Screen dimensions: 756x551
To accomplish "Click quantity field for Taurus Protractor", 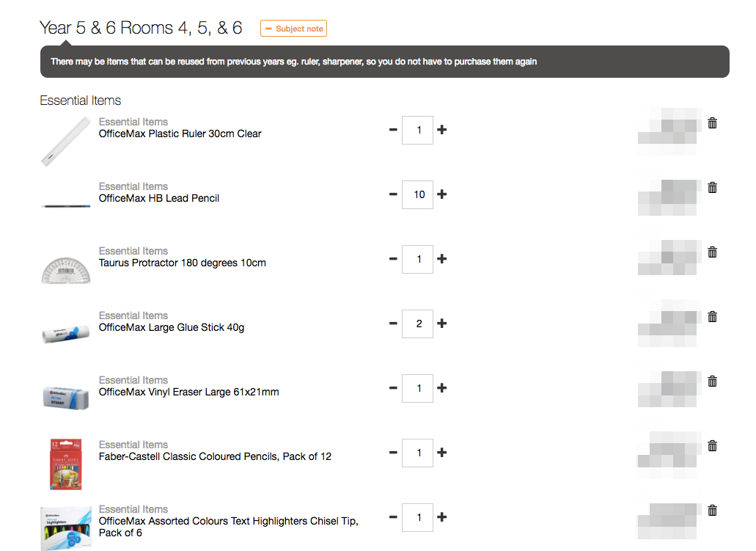I will [417, 260].
